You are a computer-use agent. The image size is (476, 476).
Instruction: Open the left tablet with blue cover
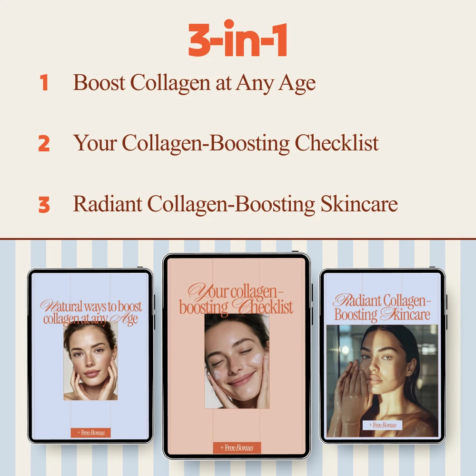(90, 356)
